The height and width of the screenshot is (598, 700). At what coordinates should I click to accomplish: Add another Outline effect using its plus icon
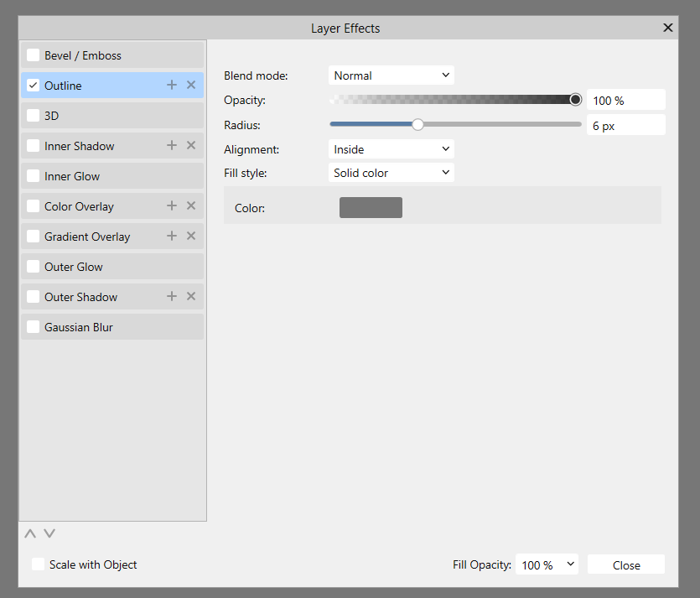171,85
